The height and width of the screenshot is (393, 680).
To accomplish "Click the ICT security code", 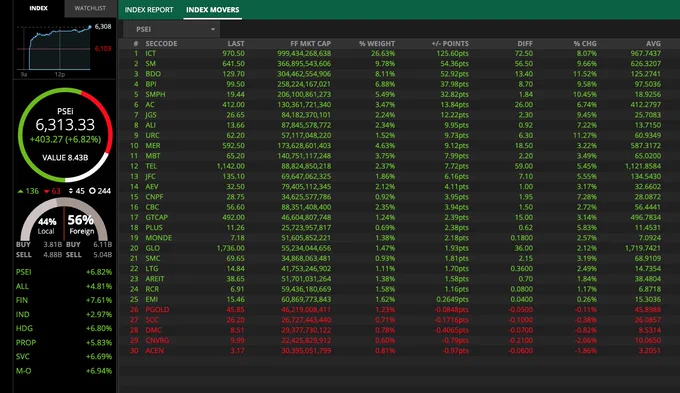I will coord(150,53).
